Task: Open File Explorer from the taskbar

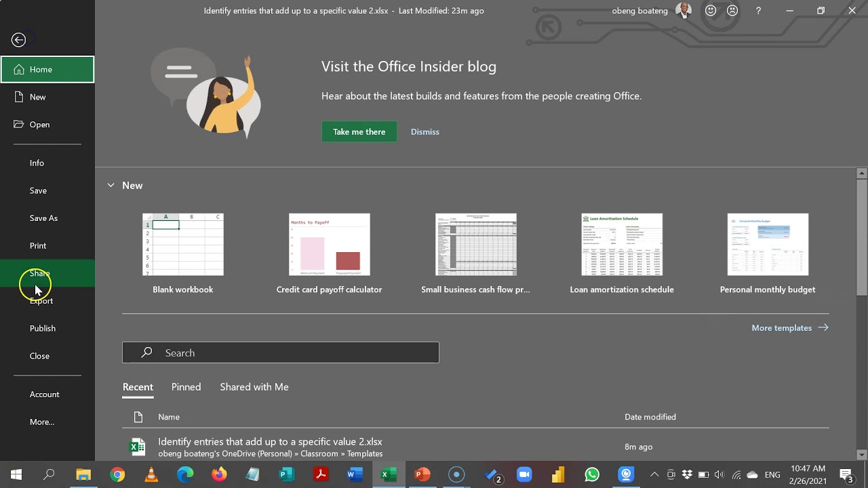Action: (83, 474)
